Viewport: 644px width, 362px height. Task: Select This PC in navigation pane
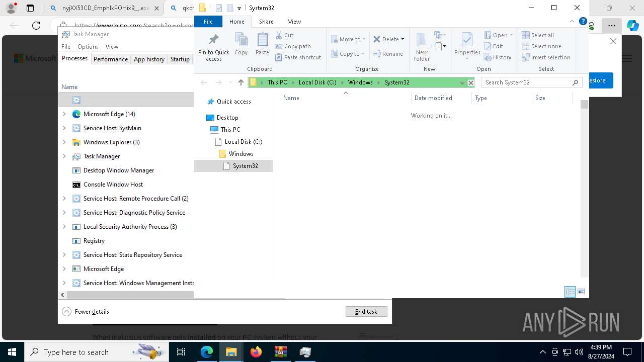[x=230, y=130]
